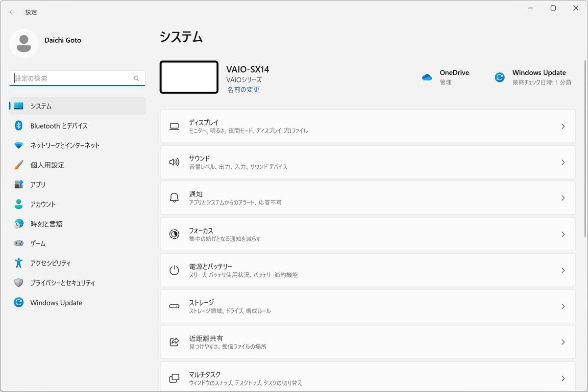Select プライバシーとセキュリティ category
The width and height of the screenshot is (588, 392).
pyautogui.click(x=77, y=283)
